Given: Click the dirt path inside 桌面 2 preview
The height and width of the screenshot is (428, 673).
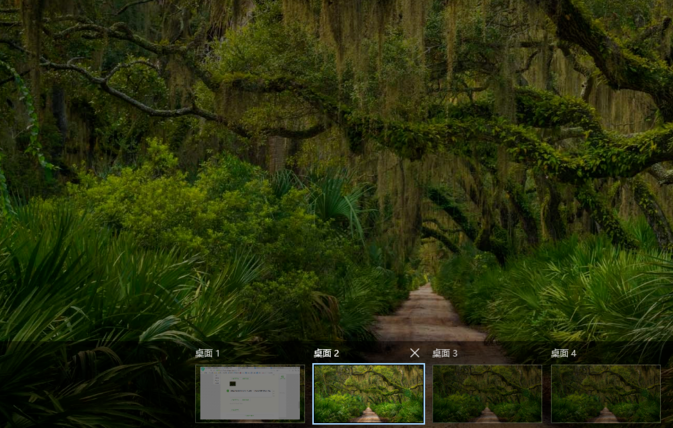Looking at the screenshot, I should [369, 414].
